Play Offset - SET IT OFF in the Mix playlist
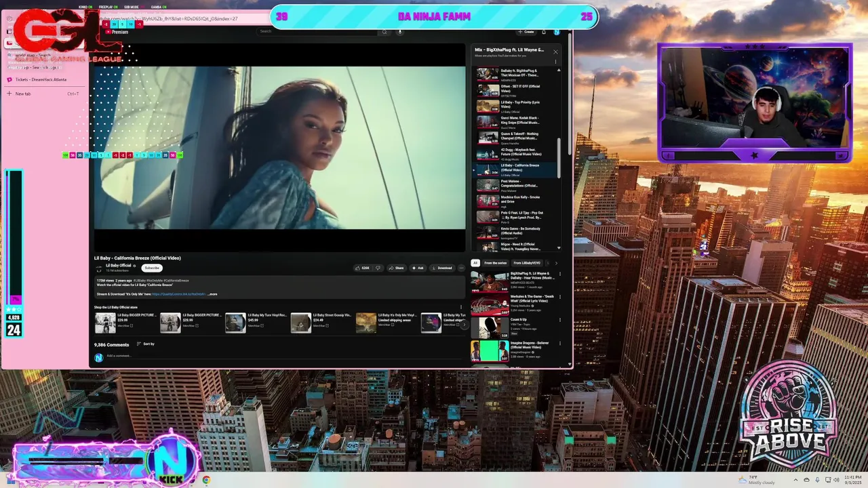 pyautogui.click(x=515, y=90)
